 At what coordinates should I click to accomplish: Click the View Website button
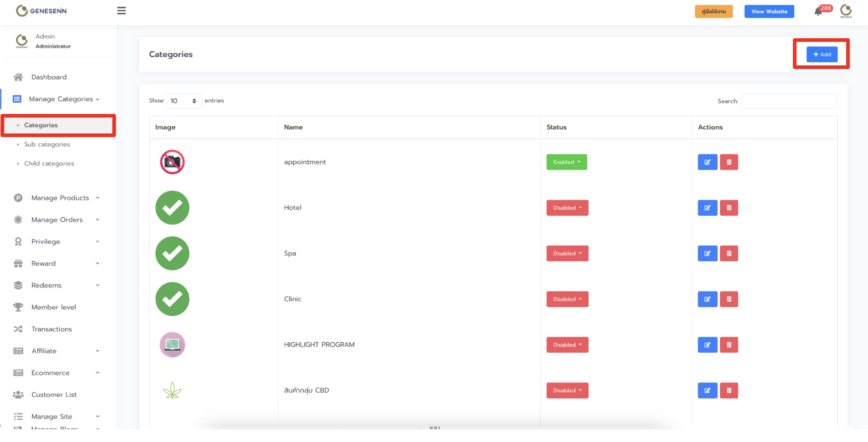[769, 11]
